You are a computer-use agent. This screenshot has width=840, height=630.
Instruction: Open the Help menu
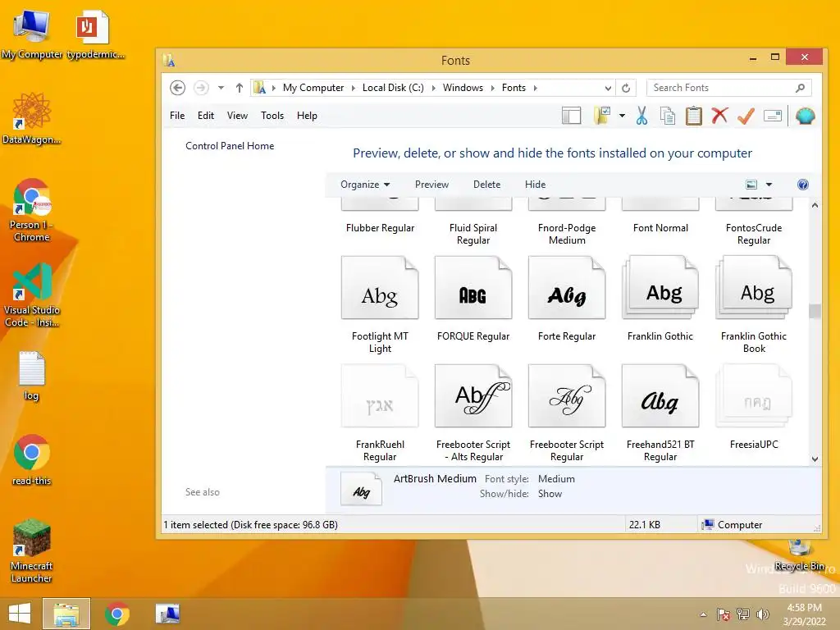(x=307, y=116)
